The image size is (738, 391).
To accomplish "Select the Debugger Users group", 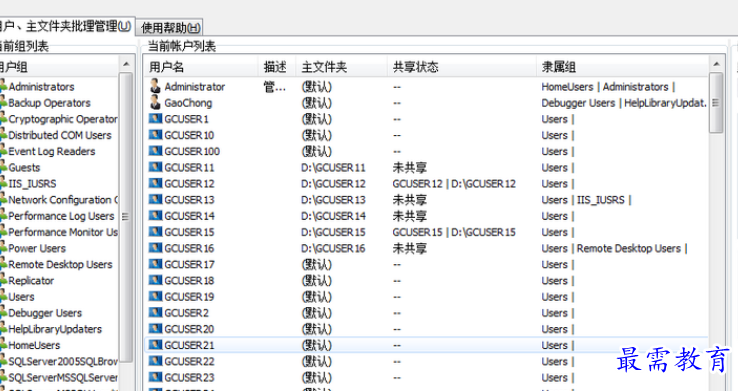I will (x=45, y=313).
